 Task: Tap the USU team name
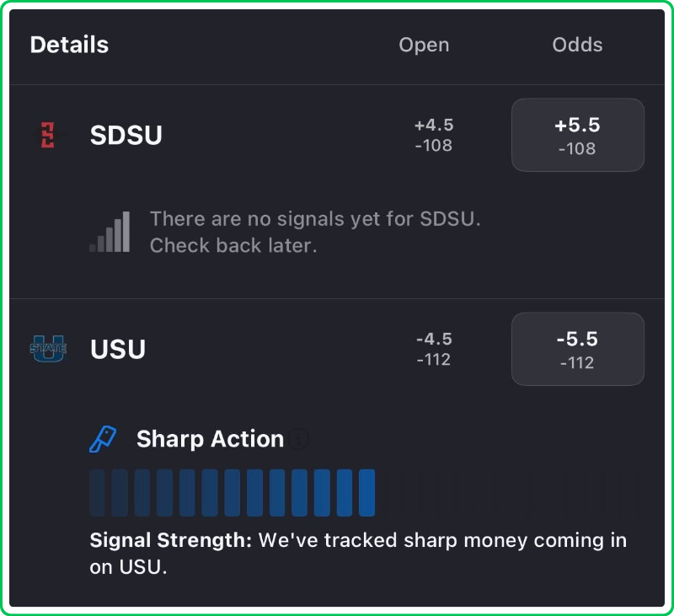point(118,349)
